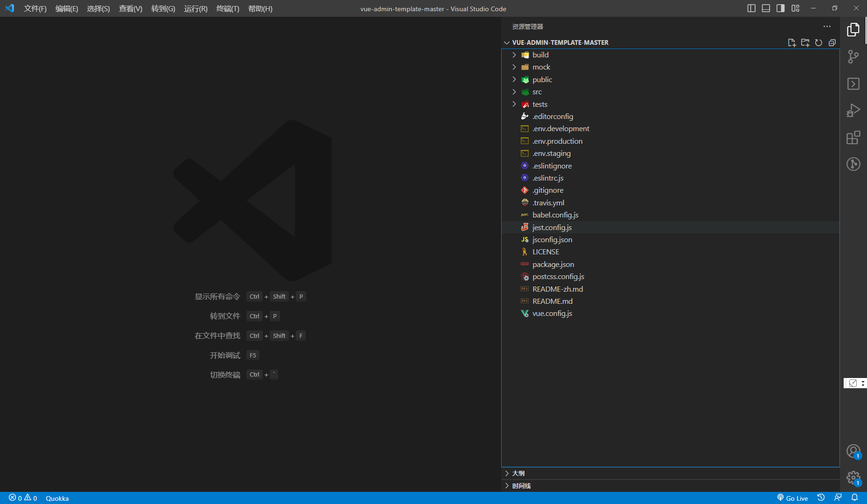Open the Explorer view in activity bar
The image size is (867, 504).
pos(853,30)
